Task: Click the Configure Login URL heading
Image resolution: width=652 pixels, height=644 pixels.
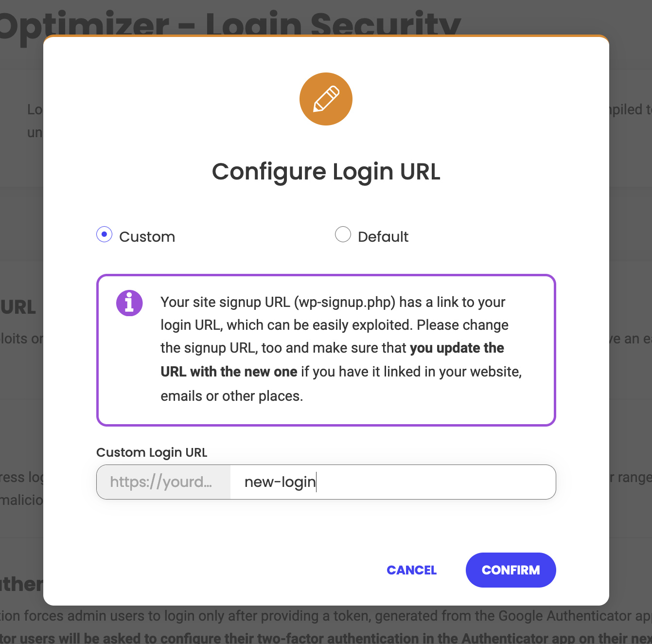Action: coord(326,172)
